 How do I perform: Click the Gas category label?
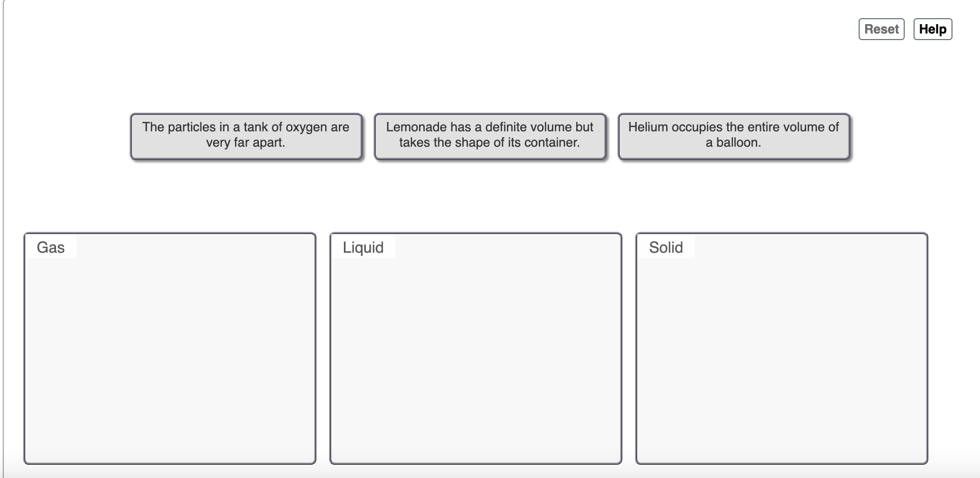[50, 247]
